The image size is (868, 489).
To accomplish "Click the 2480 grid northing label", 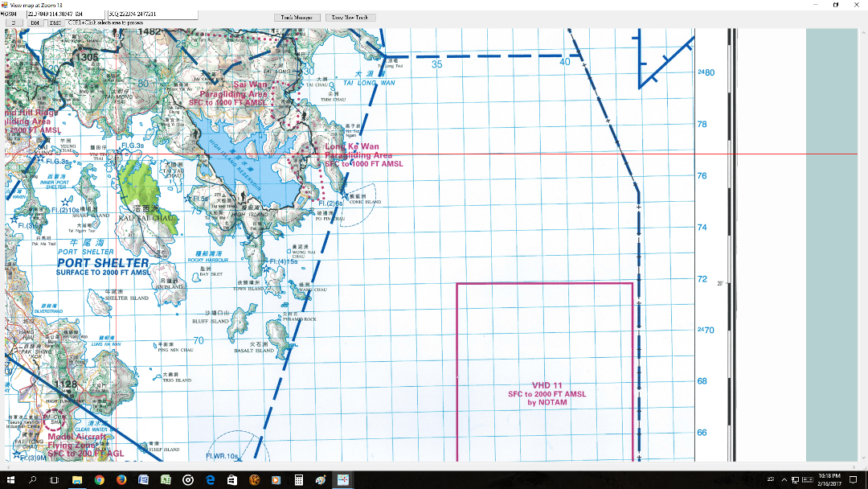I will 706,72.
